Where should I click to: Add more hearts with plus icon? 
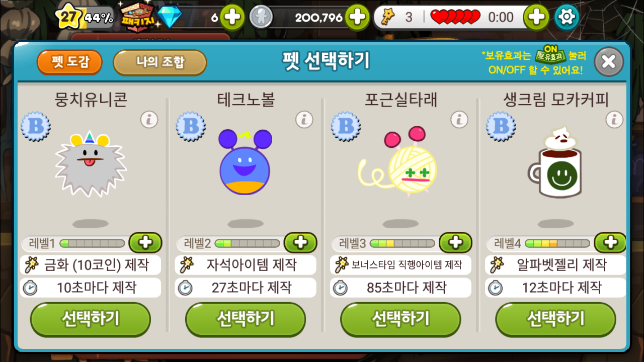click(536, 17)
